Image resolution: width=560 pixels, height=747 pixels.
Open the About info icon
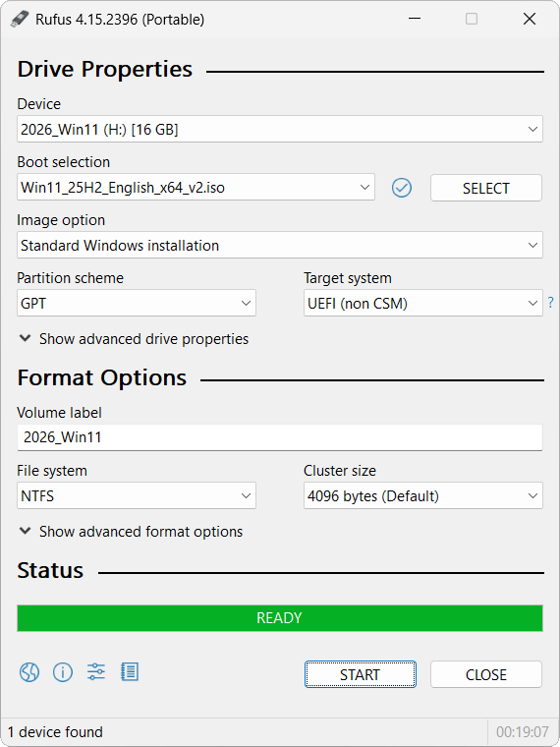[x=63, y=672]
